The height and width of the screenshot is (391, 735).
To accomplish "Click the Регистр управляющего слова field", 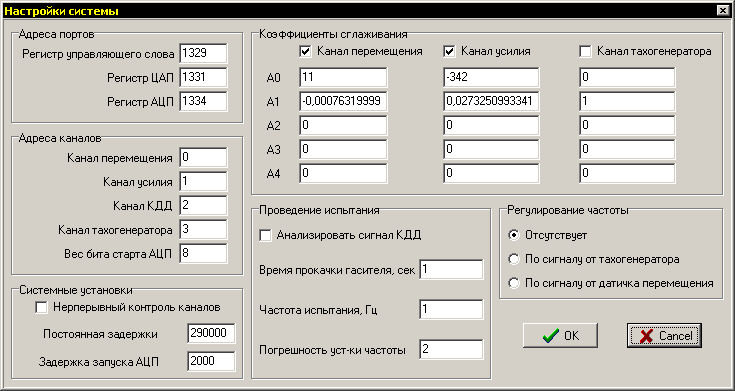I will (x=203, y=53).
